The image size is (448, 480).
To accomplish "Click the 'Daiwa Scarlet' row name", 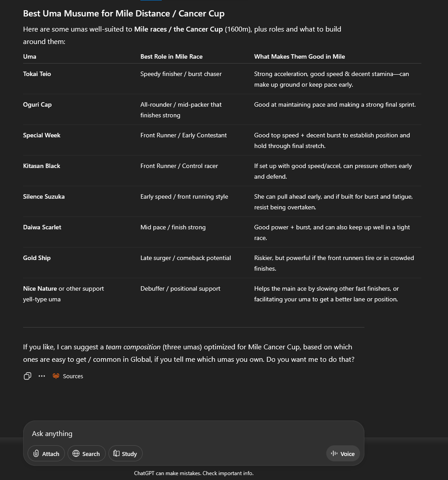I will point(42,227).
